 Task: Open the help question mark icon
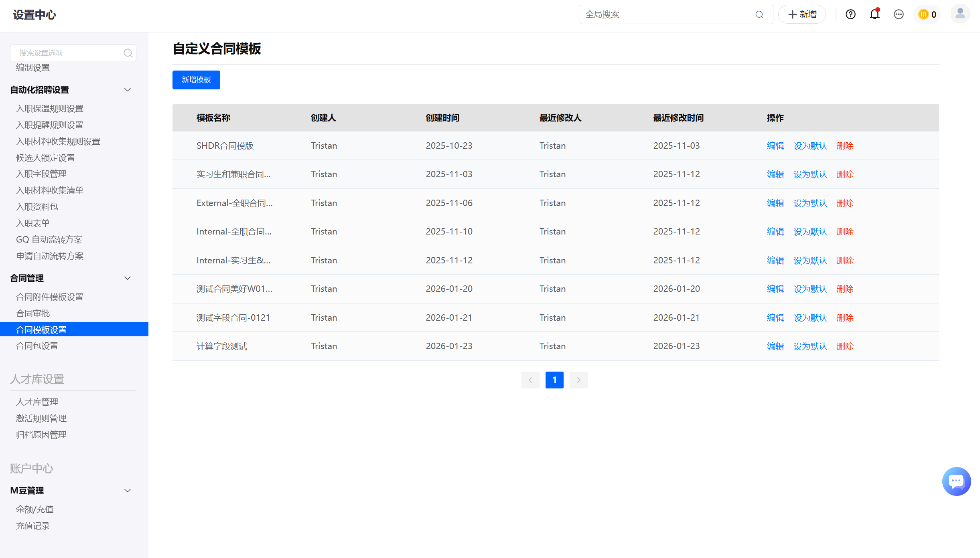[850, 15]
